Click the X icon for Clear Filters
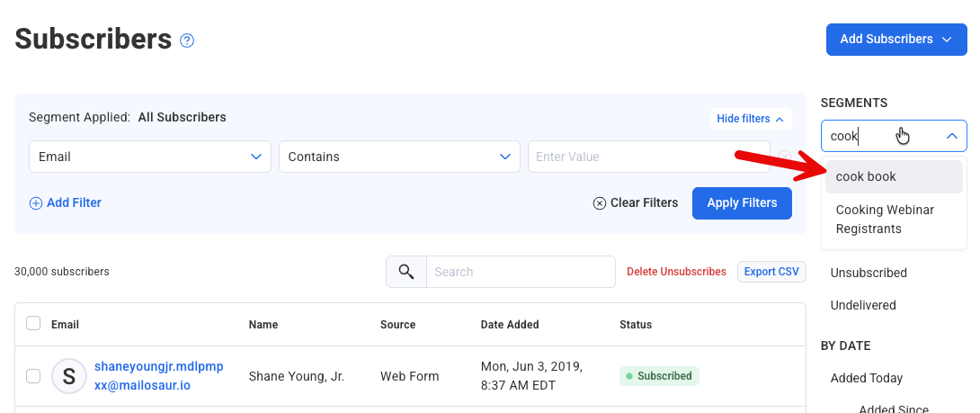The height and width of the screenshot is (413, 980). pos(600,203)
